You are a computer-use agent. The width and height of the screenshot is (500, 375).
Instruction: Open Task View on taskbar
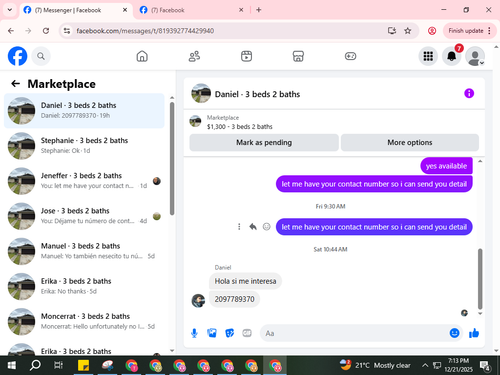pyautogui.click(x=59, y=365)
